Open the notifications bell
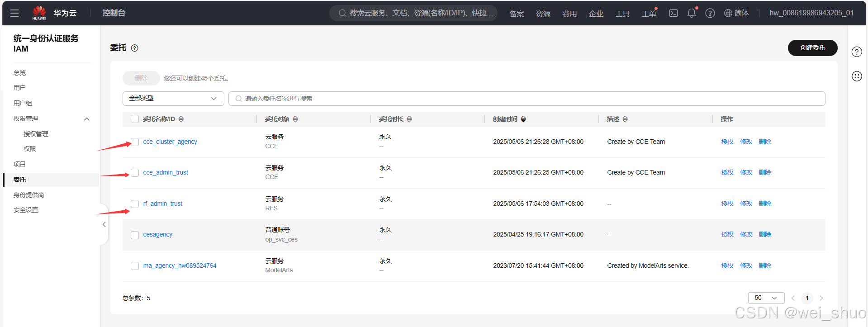The width and height of the screenshot is (868, 327). click(692, 13)
